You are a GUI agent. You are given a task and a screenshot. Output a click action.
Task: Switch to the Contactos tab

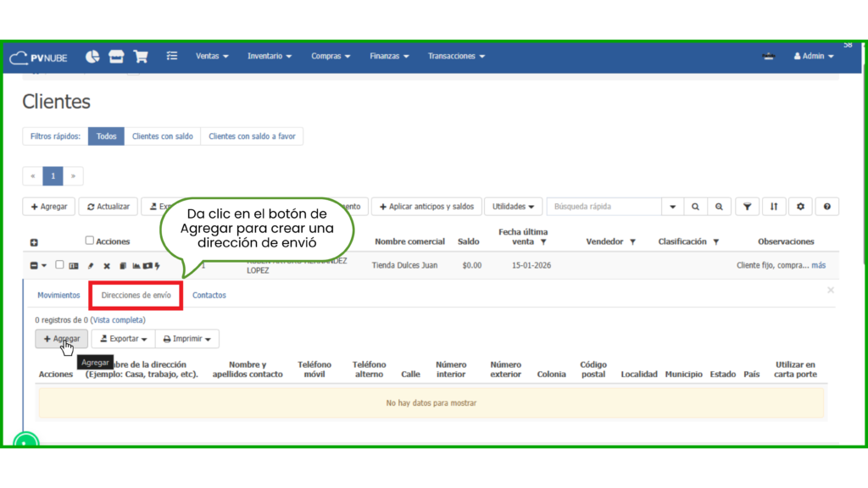[x=209, y=296]
